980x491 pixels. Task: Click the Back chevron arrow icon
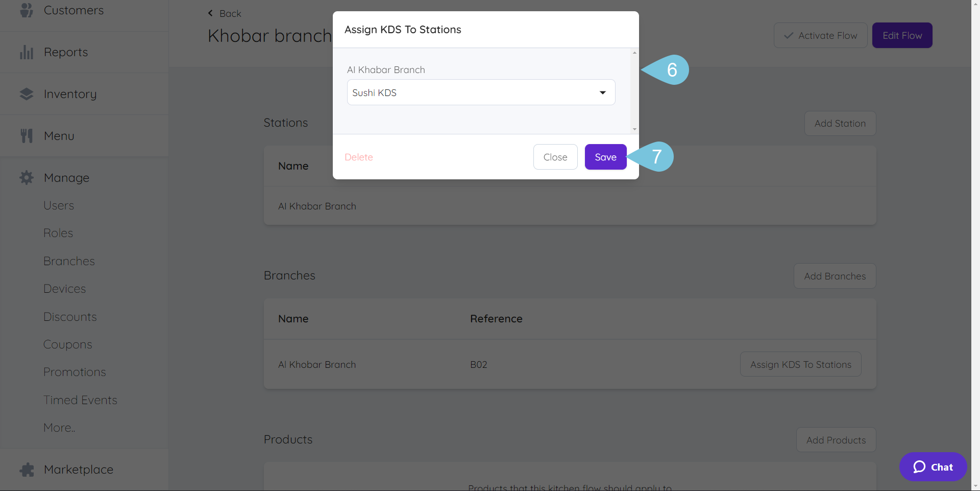(210, 13)
